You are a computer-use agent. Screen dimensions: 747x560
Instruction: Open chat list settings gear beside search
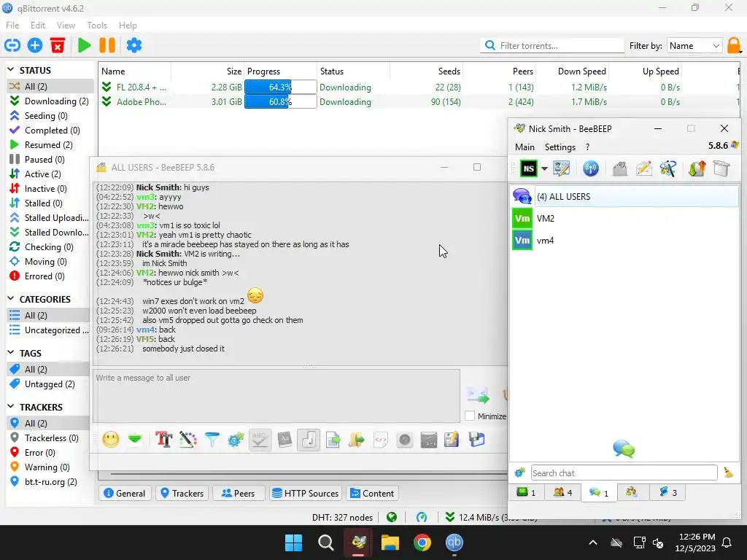[519, 472]
